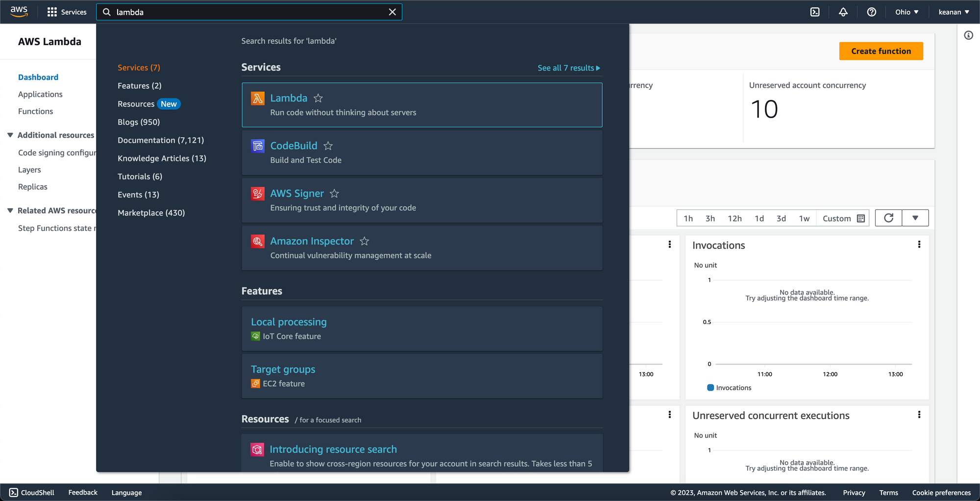980x501 pixels.
Task: Click See all 7 results link
Action: (x=568, y=68)
